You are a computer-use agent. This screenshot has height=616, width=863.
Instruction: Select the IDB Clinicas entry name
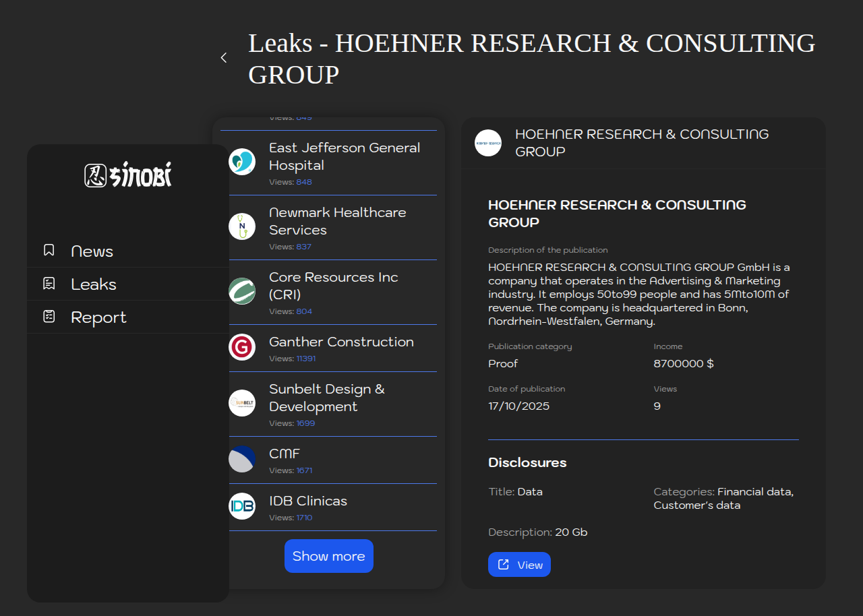coord(308,501)
